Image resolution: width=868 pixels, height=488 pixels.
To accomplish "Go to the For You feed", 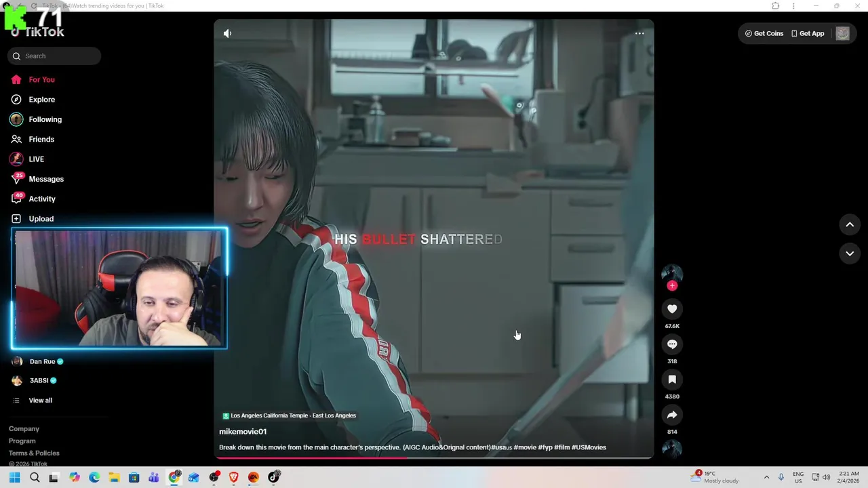I will (33, 80).
